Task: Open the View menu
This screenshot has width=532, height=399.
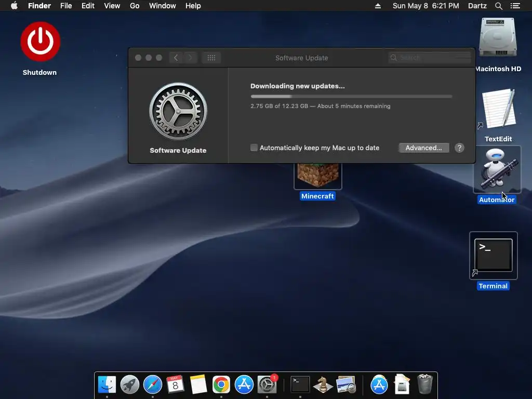Action: coord(112,6)
